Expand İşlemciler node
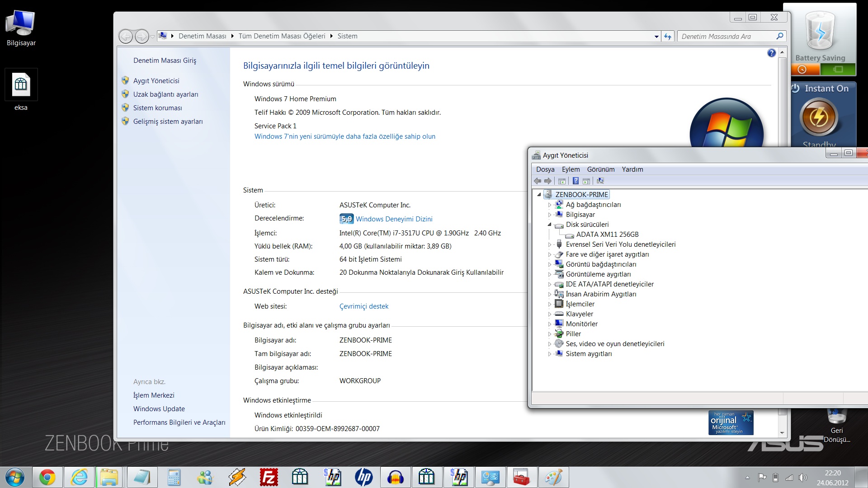Screen dimensions: 868x488 tap(550, 304)
